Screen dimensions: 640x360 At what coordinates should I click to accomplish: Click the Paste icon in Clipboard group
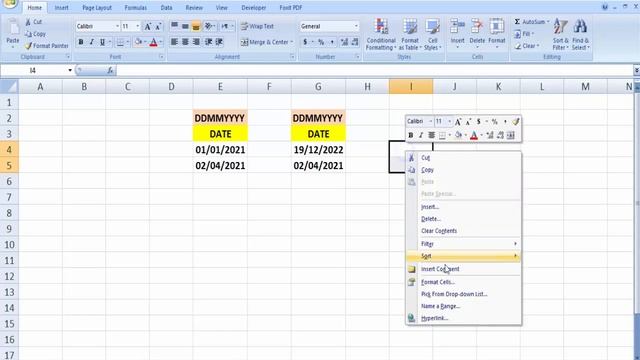pyautogui.click(x=13, y=28)
